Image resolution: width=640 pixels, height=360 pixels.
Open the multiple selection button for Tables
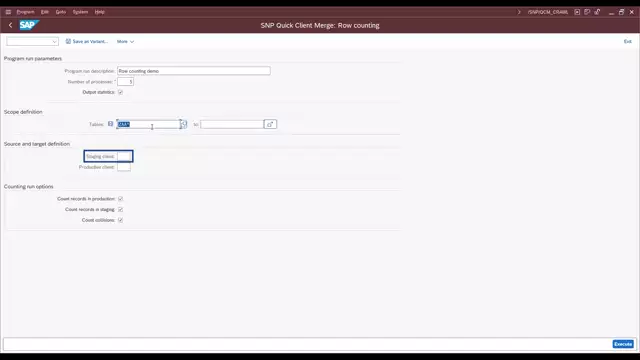coord(270,124)
